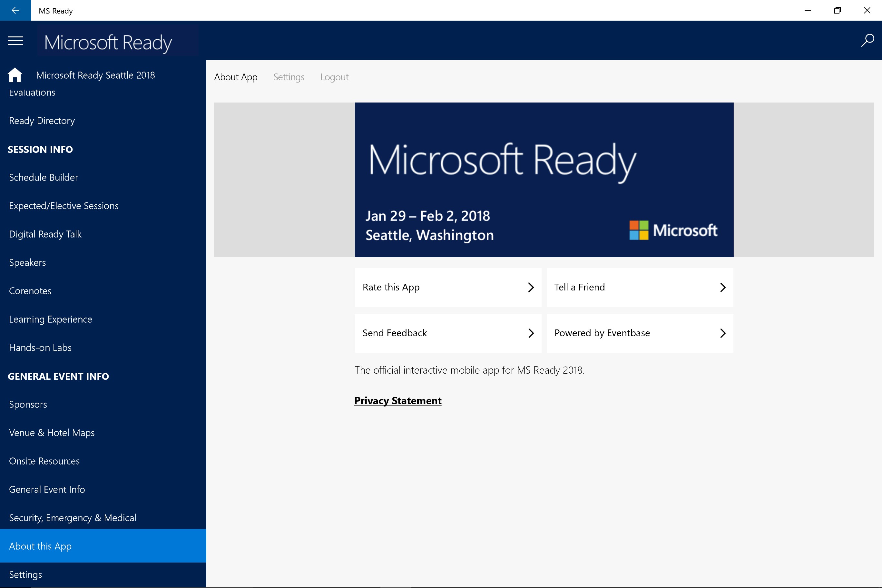Click the Microsoft logo in banner
The height and width of the screenshot is (588, 882).
(673, 230)
